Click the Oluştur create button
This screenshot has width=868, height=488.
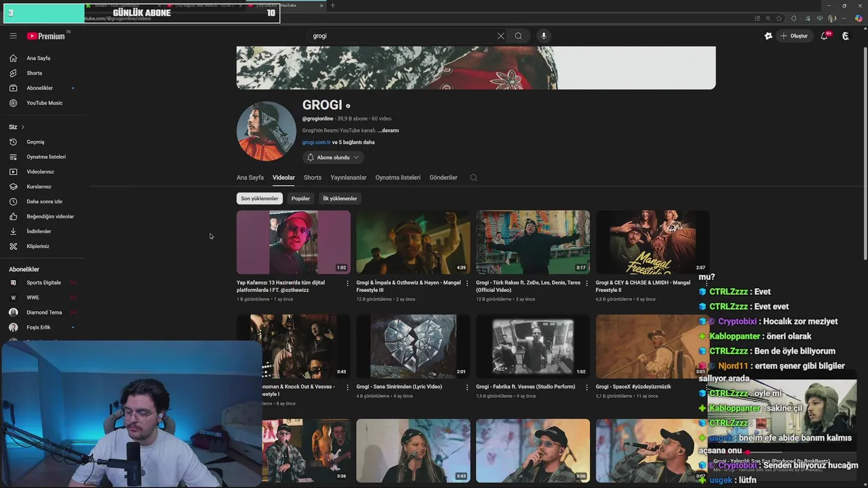795,36
